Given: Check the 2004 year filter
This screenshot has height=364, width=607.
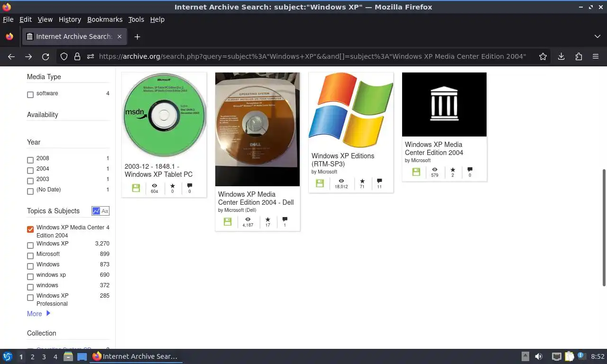Looking at the screenshot, I should [x=30, y=171].
